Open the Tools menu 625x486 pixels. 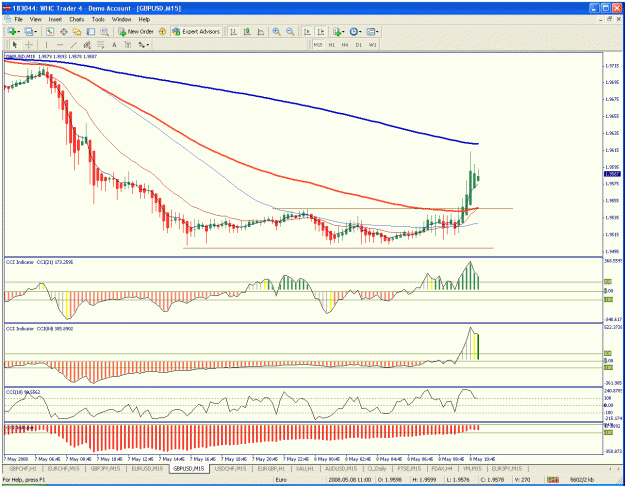(98, 19)
